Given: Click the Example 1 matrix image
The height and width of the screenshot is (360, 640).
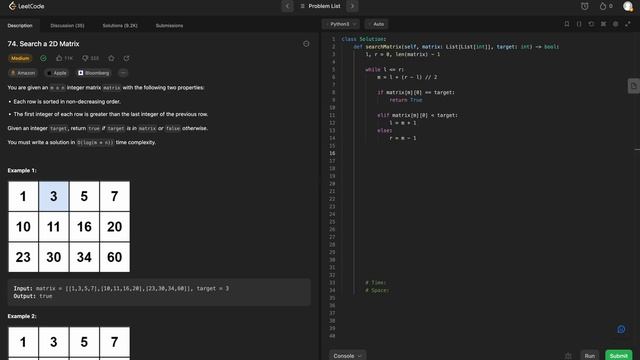Looking at the screenshot, I should 69,227.
